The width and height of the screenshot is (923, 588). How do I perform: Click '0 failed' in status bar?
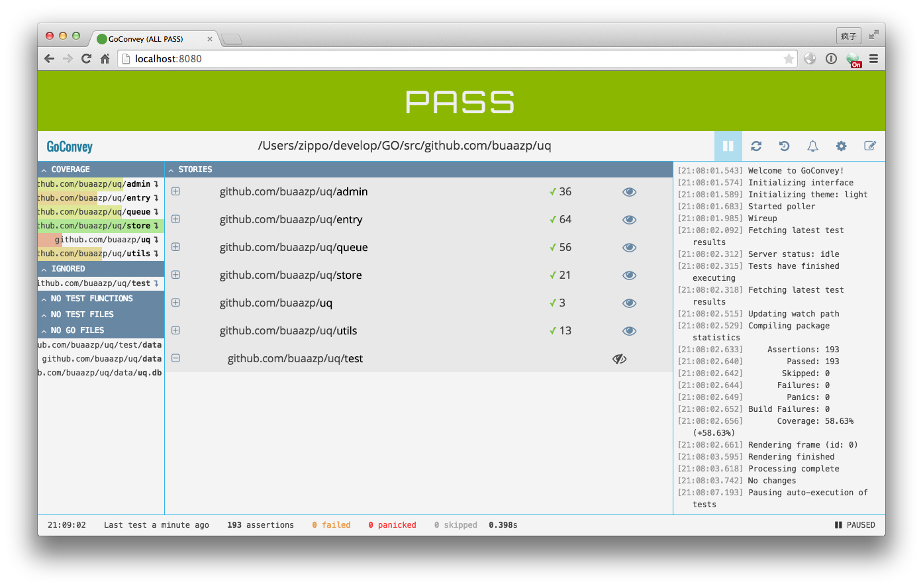(331, 525)
